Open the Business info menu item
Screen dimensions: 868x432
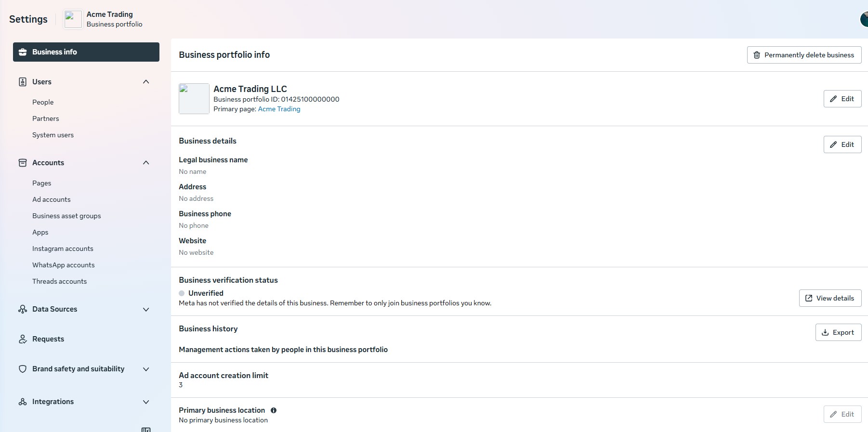(x=86, y=52)
